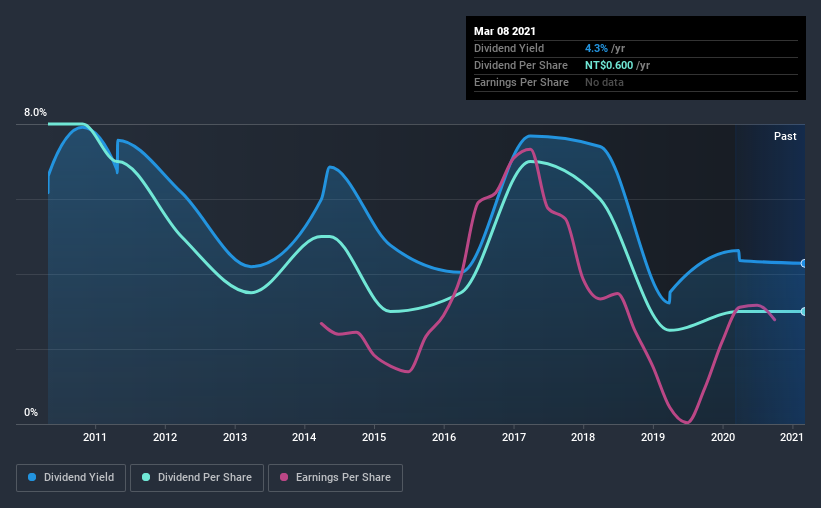821x508 pixels.
Task: Click the pink Earnings Per Share legend dot
Action: [x=284, y=477]
